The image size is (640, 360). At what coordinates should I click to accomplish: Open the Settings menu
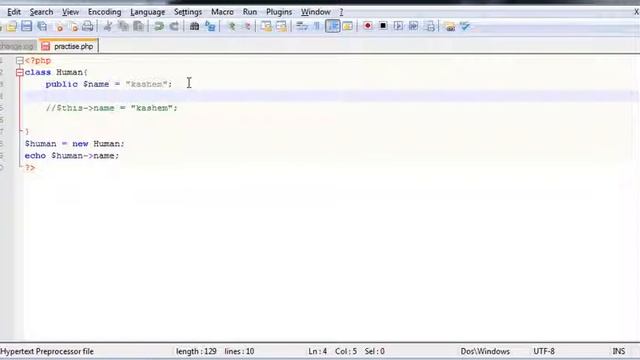(x=188, y=12)
